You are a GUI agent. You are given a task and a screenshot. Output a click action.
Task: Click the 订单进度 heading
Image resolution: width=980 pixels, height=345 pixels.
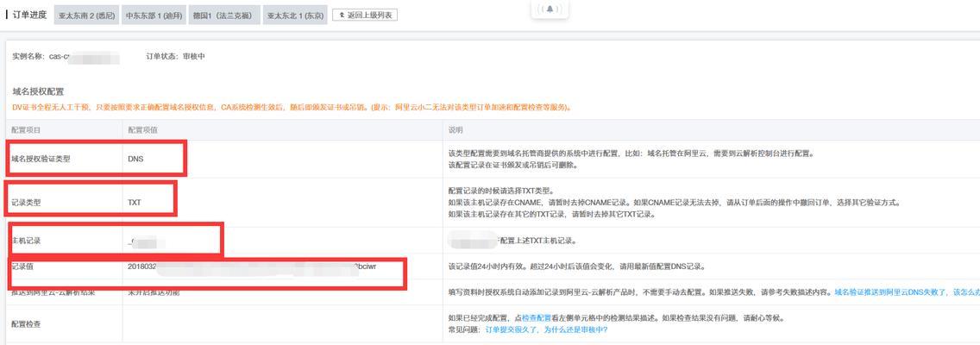coord(29,15)
